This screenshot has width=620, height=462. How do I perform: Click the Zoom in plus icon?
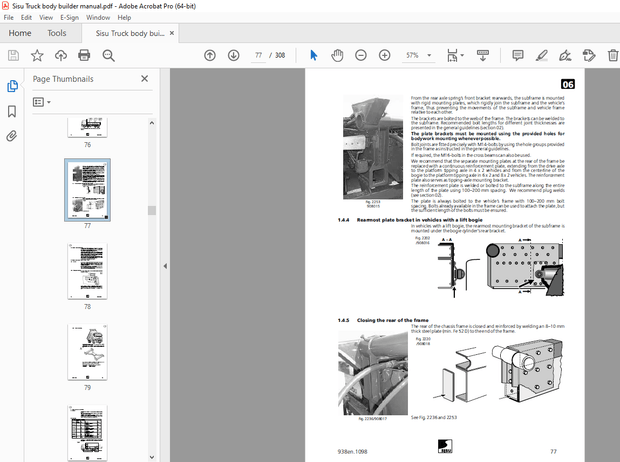coord(384,55)
